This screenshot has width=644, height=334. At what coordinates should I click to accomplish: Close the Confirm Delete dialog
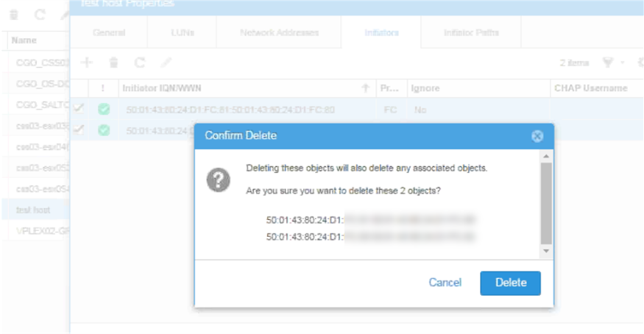pyautogui.click(x=537, y=136)
